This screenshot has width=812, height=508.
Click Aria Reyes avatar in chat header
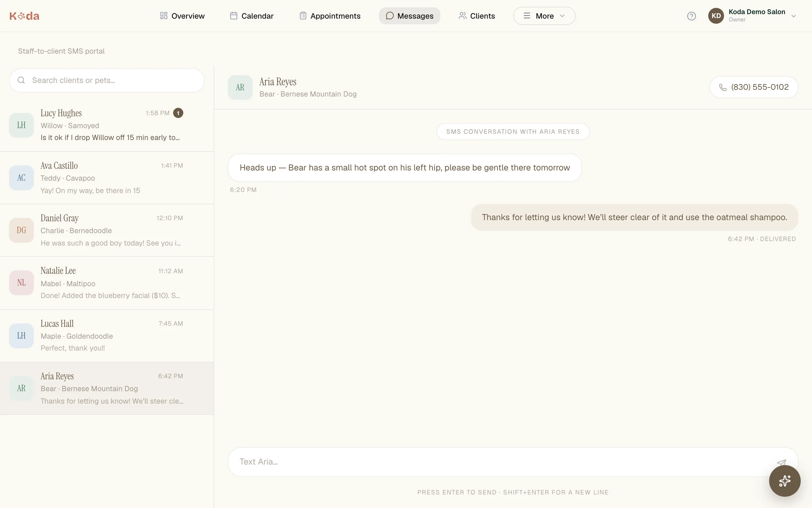(240, 87)
